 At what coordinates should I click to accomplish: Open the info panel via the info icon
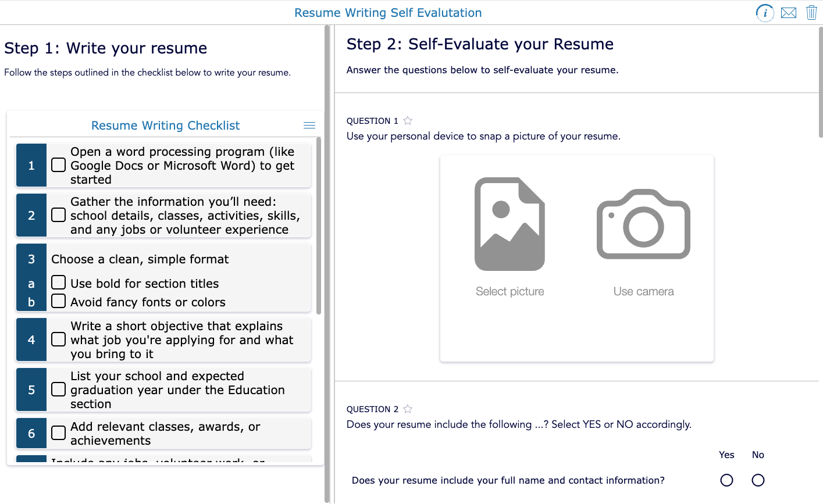tap(765, 13)
